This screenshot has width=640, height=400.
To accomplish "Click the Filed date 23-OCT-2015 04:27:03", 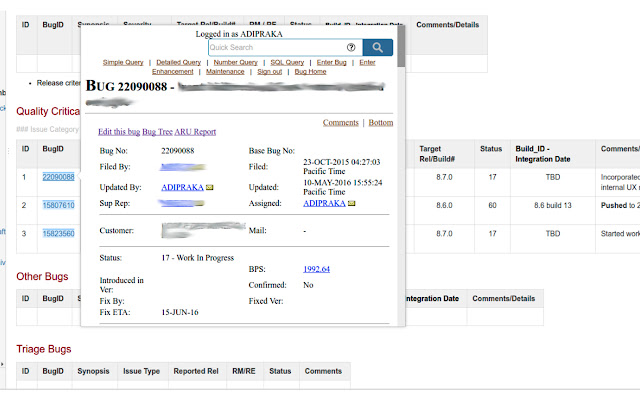I will point(342,162).
